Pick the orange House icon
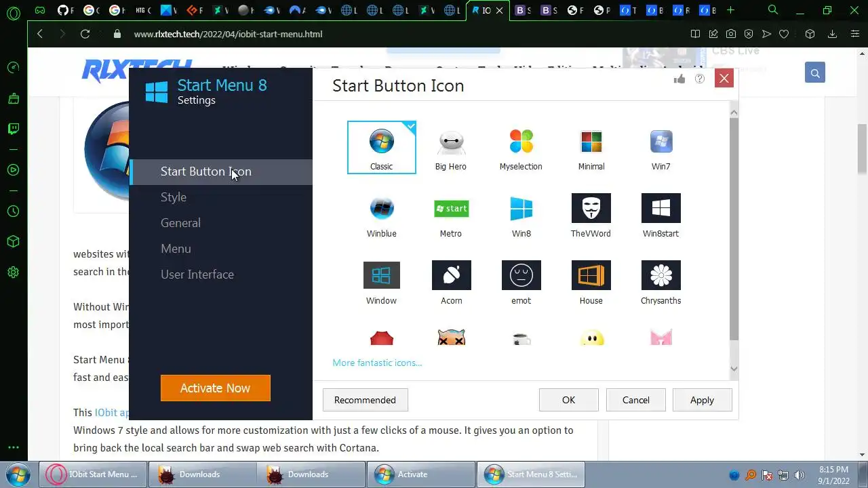 (x=591, y=282)
